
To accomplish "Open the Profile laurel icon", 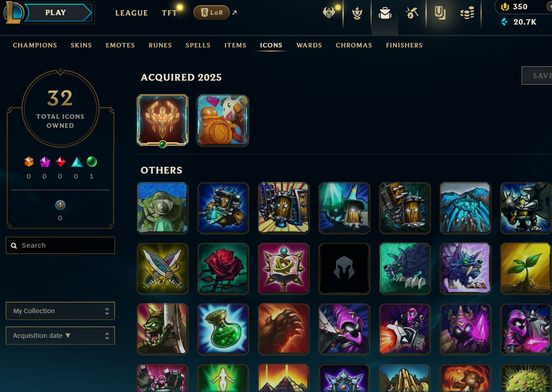I will point(357,13).
